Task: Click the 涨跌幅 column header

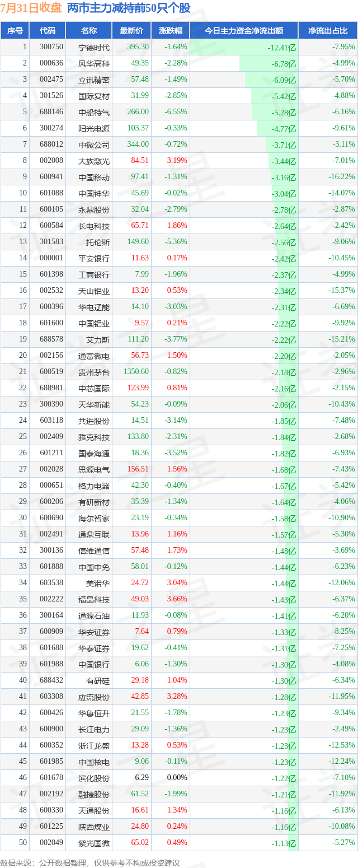Action: tap(170, 31)
